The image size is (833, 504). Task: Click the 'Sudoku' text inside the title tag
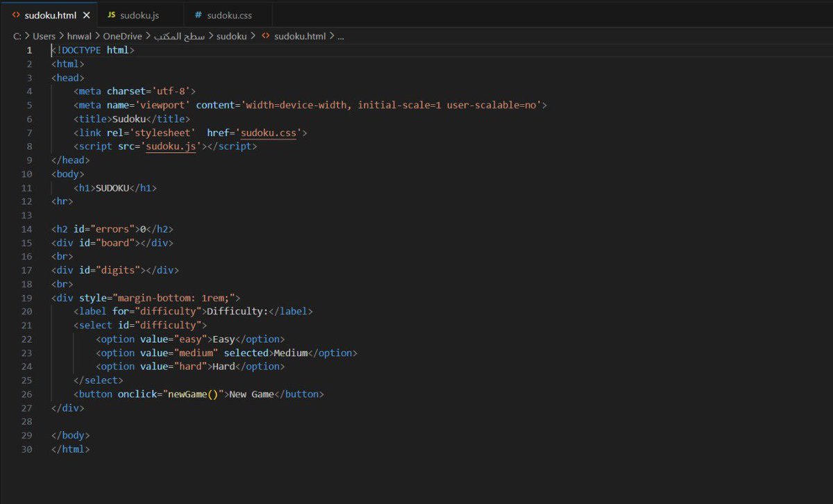(x=129, y=119)
